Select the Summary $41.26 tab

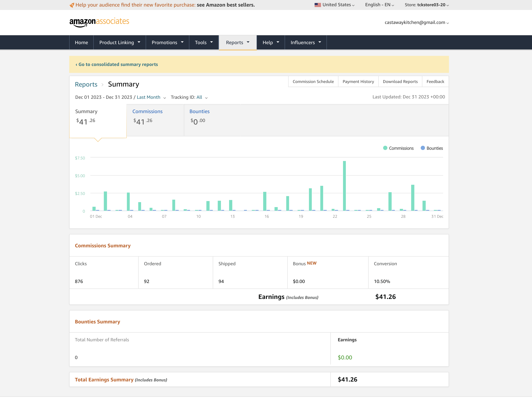(x=98, y=121)
